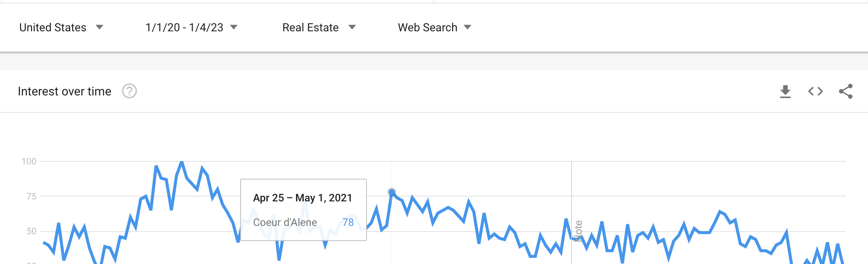The image size is (868, 264).
Task: Click the arrow next to United States
Action: click(x=100, y=27)
